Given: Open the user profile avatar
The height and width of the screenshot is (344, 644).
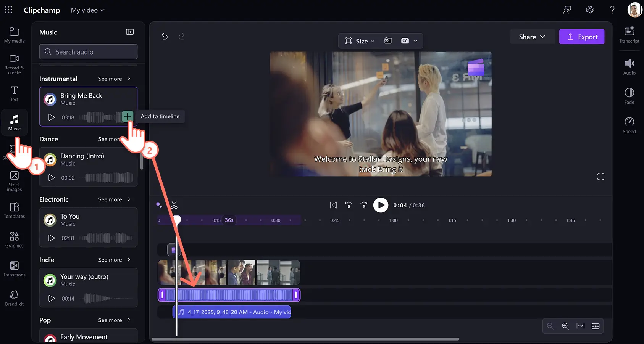Looking at the screenshot, I should [635, 10].
